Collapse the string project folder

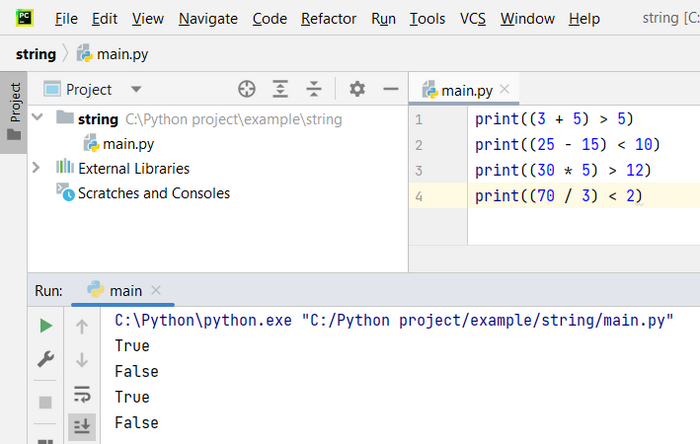[38, 118]
